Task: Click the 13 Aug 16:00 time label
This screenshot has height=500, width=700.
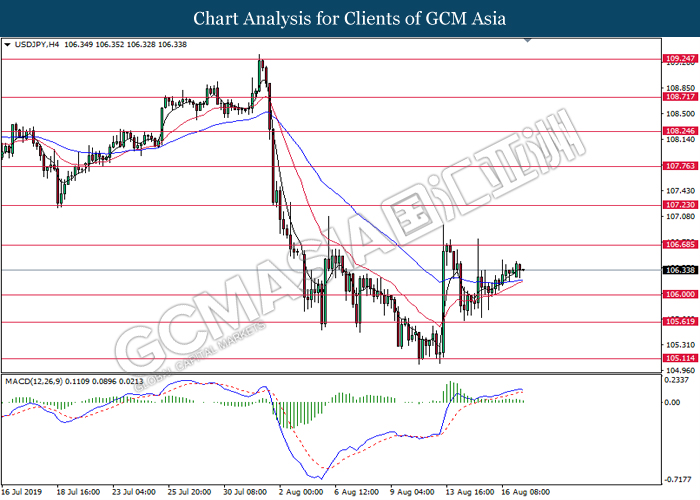Action: 470,492
